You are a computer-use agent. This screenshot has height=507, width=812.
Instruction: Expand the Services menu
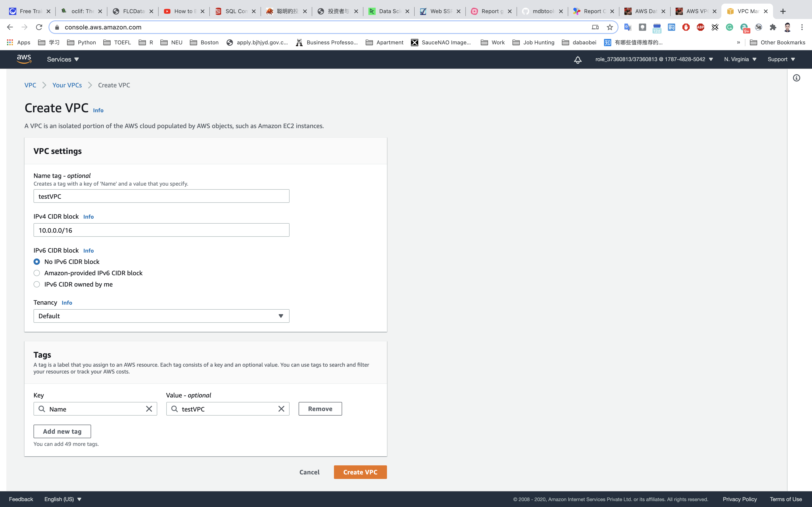click(x=63, y=59)
